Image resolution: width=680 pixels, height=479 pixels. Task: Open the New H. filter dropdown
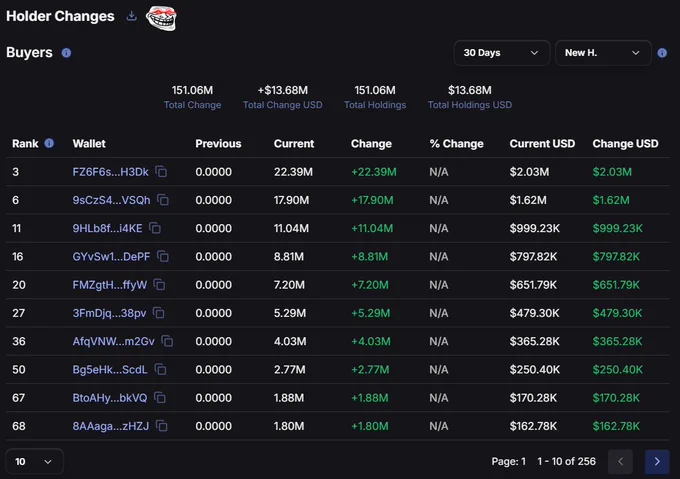click(x=603, y=53)
